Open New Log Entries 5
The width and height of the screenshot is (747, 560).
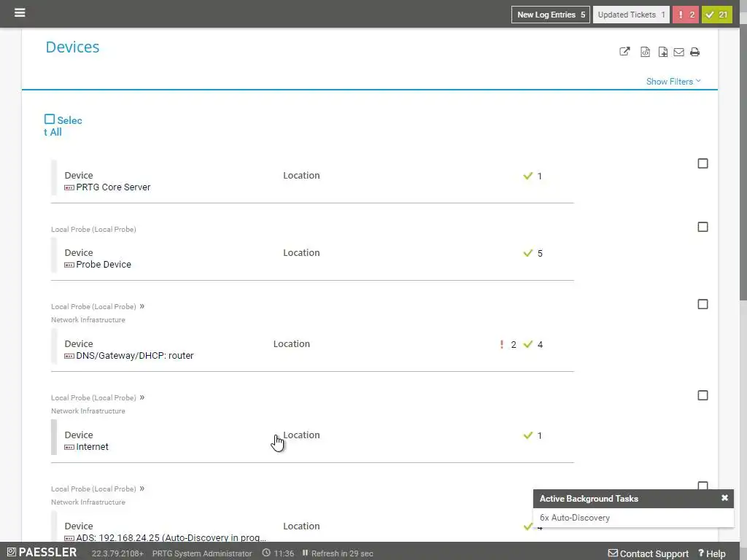551,15
